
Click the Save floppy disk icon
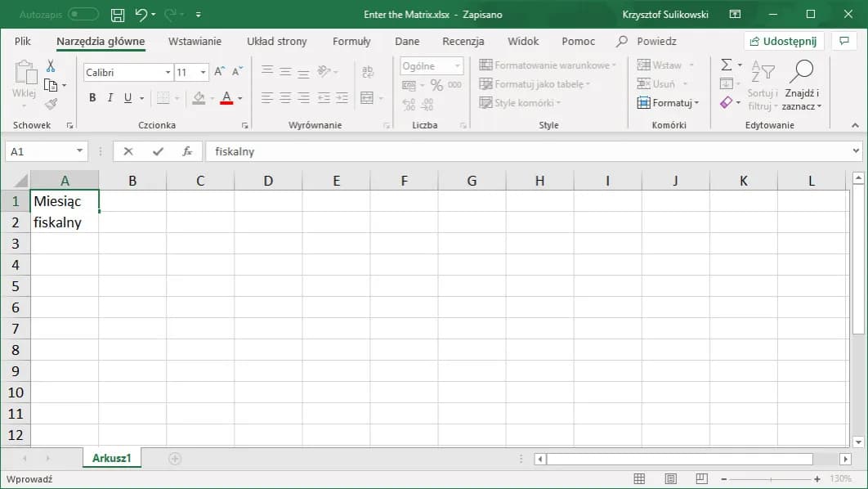pyautogui.click(x=118, y=15)
